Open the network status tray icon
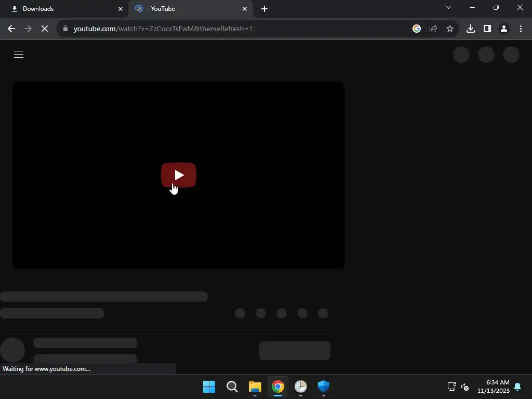532x399 pixels. (452, 387)
